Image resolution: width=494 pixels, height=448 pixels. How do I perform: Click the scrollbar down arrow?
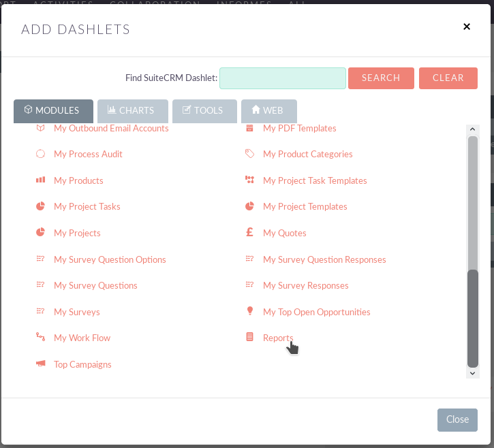pos(473,373)
